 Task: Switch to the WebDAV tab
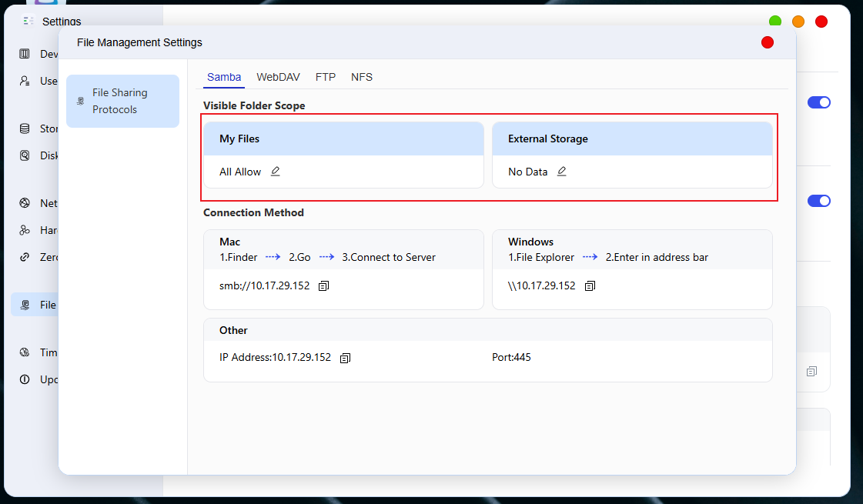(x=278, y=77)
